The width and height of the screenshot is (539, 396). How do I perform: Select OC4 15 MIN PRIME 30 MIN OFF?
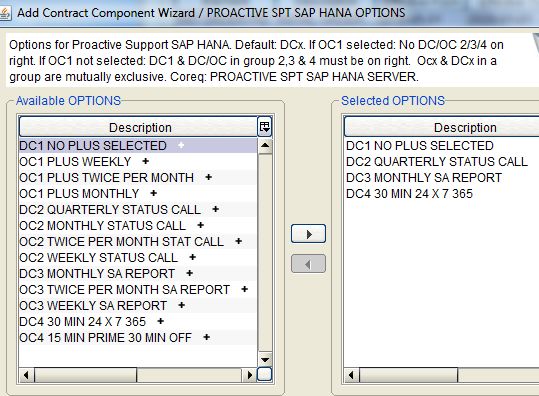[138, 337]
